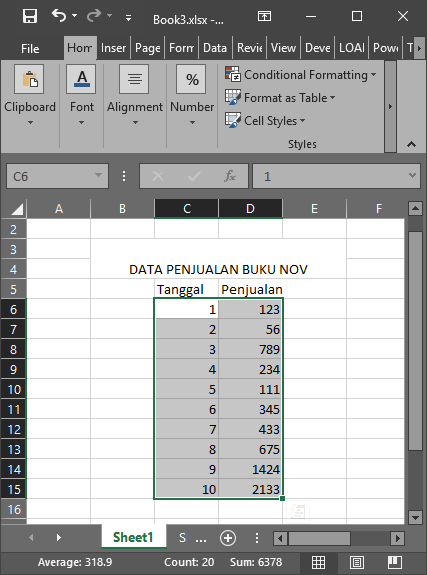The image size is (427, 575).
Task: Select column A header
Action: (x=59, y=209)
